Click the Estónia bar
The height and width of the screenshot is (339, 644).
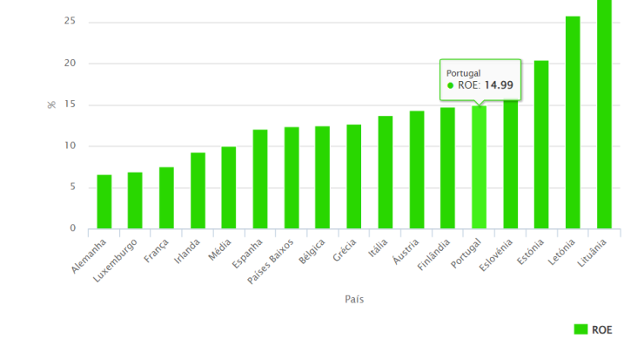tap(541, 145)
